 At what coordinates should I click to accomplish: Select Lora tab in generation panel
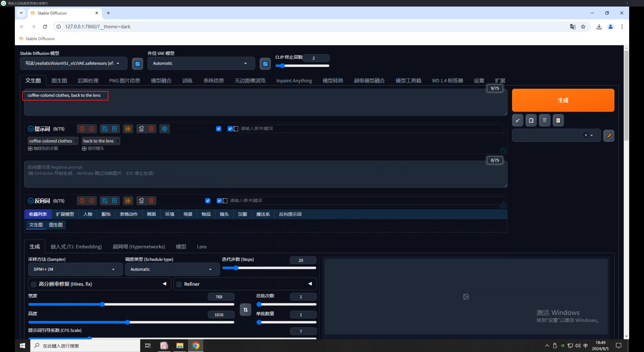pyautogui.click(x=202, y=247)
